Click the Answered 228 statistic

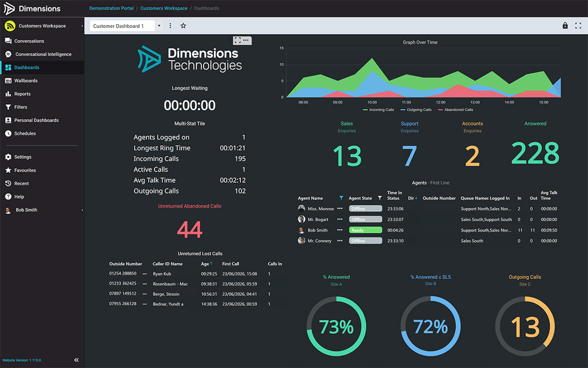click(535, 153)
